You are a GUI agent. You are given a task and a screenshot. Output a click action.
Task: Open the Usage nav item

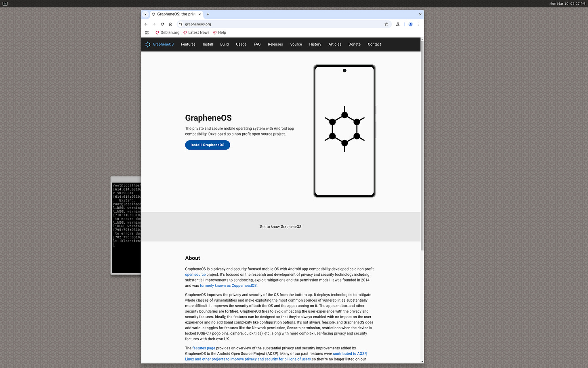241,44
